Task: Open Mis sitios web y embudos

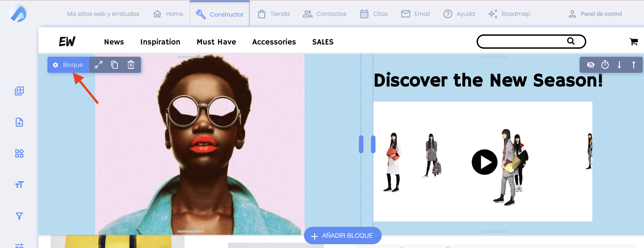Action: [x=103, y=14]
